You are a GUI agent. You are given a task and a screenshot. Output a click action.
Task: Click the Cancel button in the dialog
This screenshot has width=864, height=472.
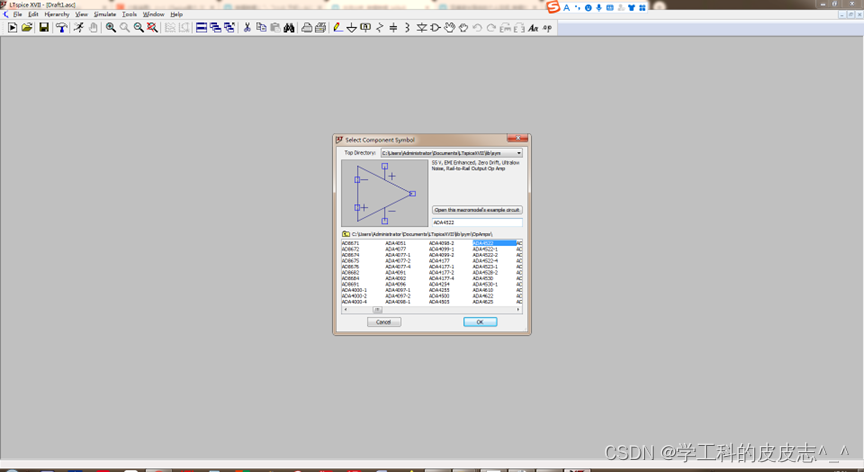[384, 322]
